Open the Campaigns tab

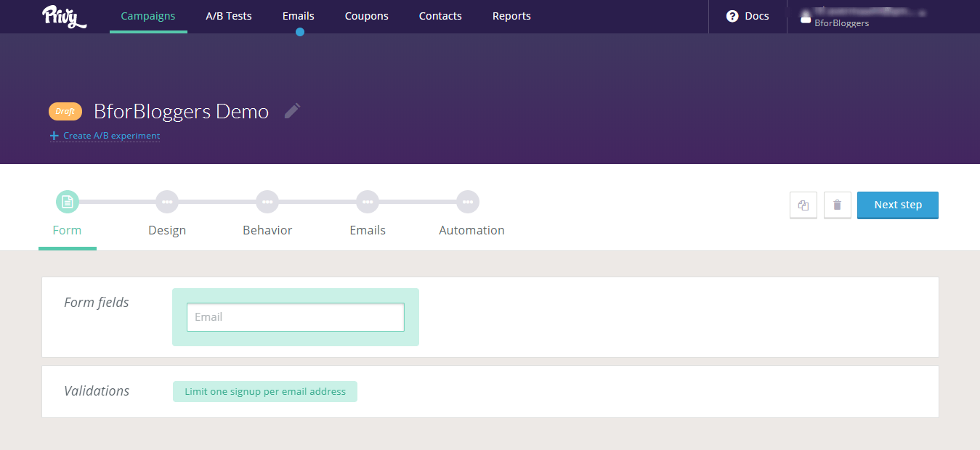coord(148,16)
